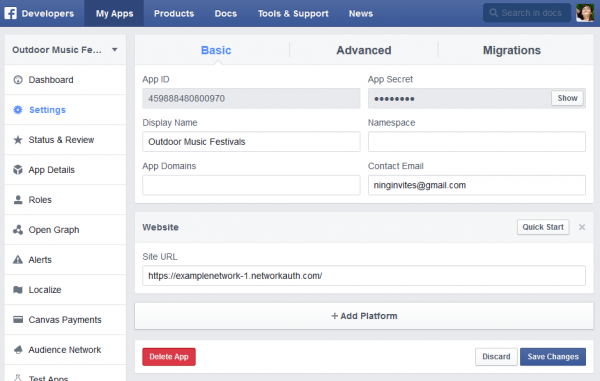The height and width of the screenshot is (381, 600).
Task: Open Roles in the sidebar
Action: (65, 200)
